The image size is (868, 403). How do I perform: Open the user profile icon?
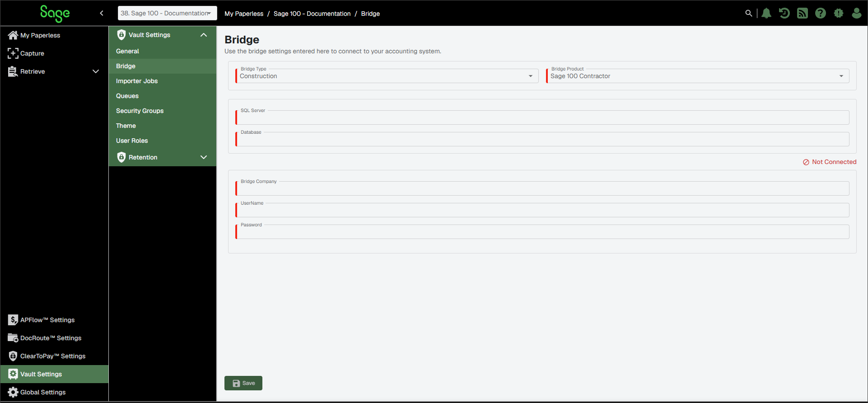tap(857, 13)
